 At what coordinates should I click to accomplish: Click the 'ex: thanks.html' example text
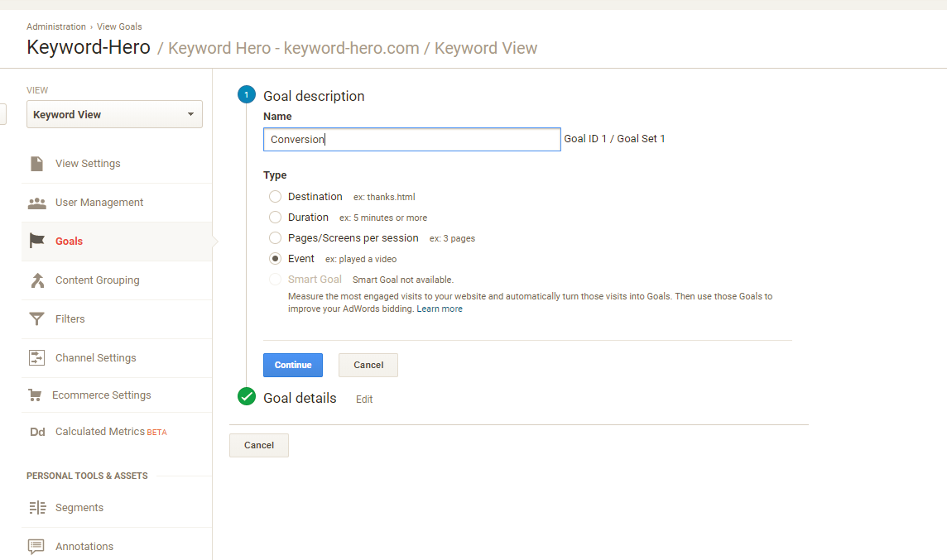[384, 198]
